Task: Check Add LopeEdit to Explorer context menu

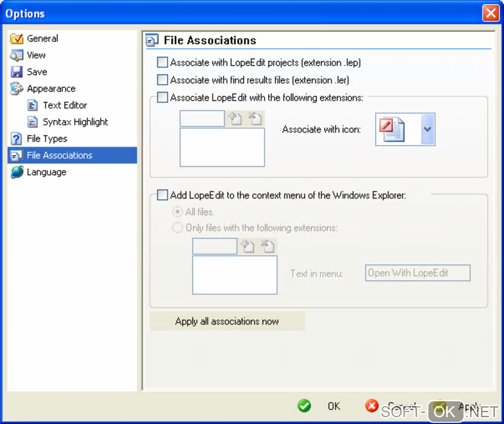Action: [x=163, y=195]
